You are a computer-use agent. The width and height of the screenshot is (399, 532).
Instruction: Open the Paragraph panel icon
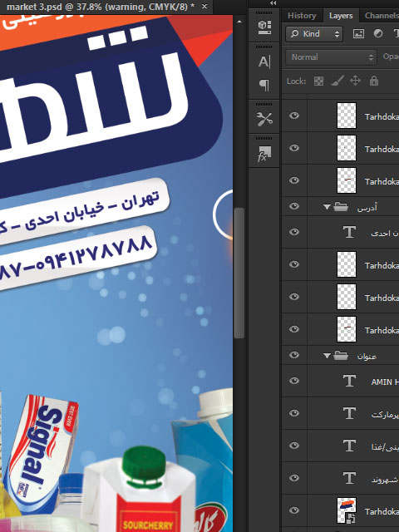264,85
